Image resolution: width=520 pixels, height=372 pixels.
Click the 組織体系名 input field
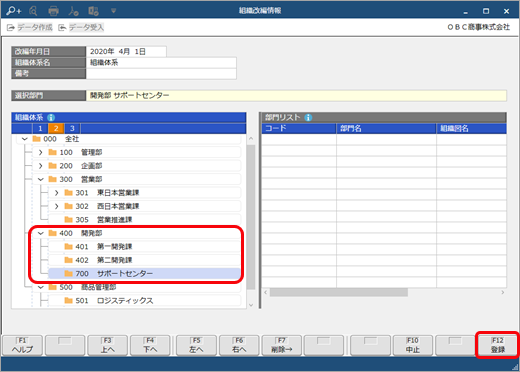click(161, 63)
